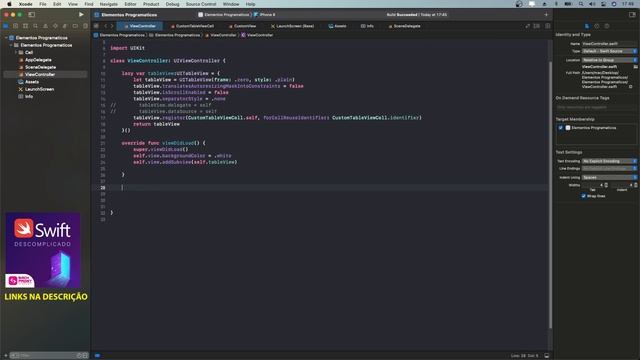Open macOS Spotlight search icon
Viewport: 640px width, 360px height.
click(x=581, y=4)
